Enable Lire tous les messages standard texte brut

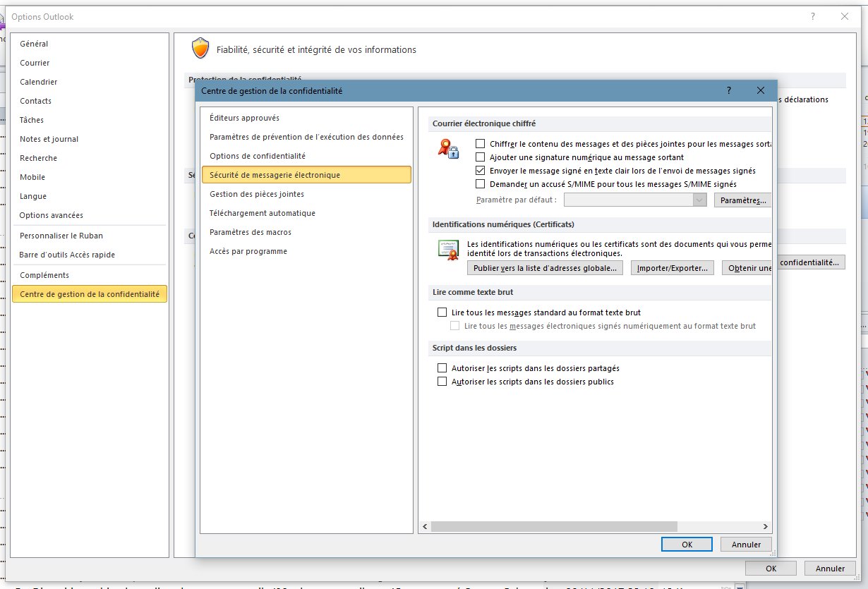[x=442, y=312]
